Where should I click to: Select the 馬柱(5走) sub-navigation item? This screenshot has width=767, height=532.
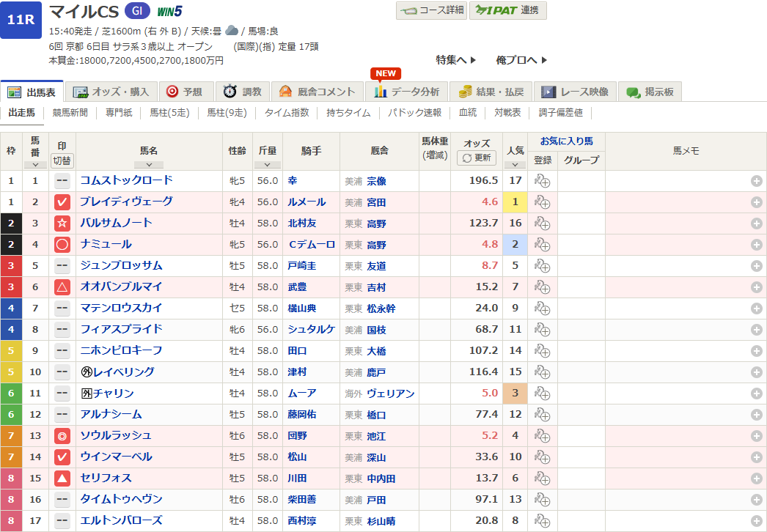169,113
